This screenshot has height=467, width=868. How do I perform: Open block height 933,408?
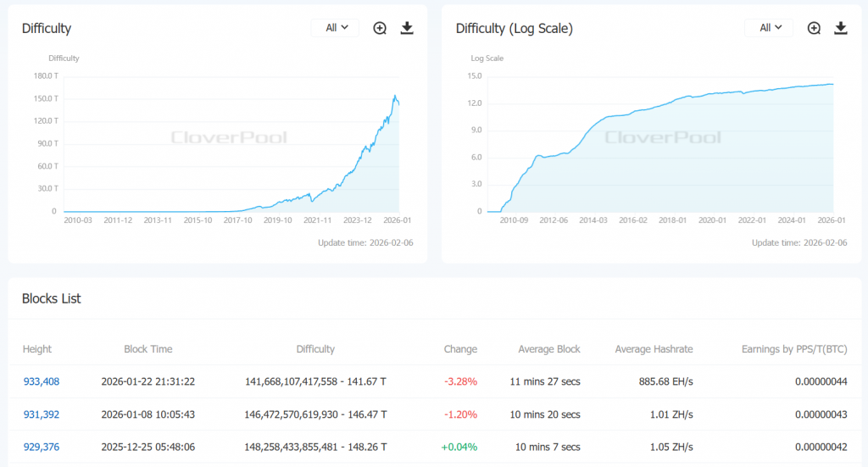41,381
